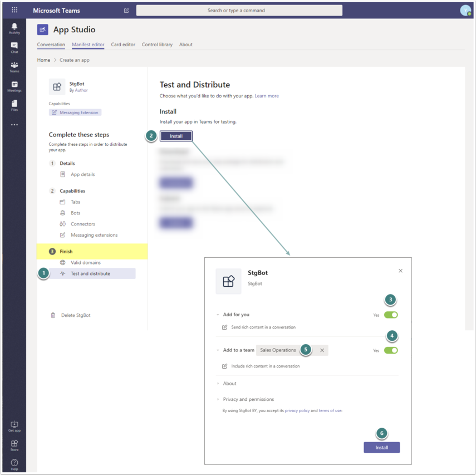Open the Bots capability

tap(75, 213)
